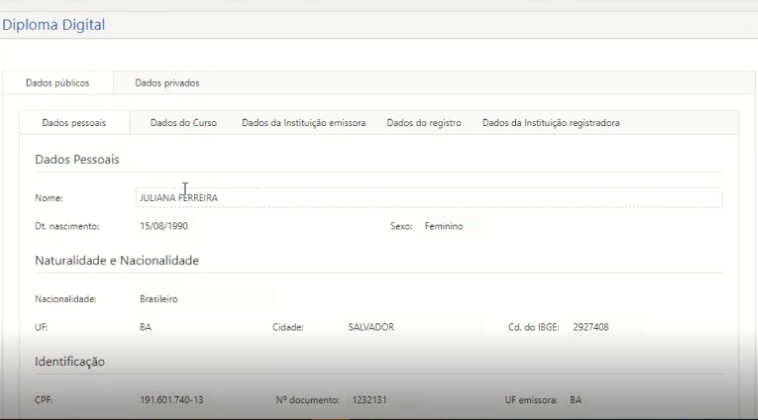Image resolution: width=758 pixels, height=420 pixels.
Task: Focus the Nacionalidade field showing Brasileiro
Action: click(x=205, y=299)
